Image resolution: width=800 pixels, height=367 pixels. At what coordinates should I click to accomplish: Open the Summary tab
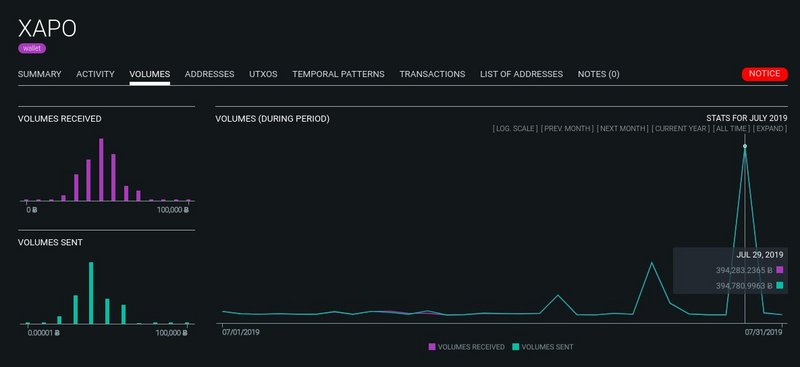(x=39, y=74)
